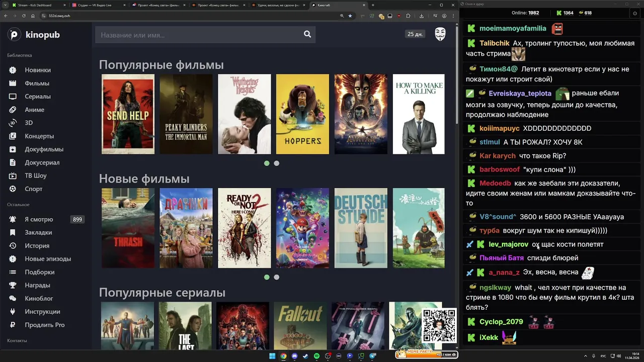The image size is (644, 362).
Task: View the История page
Action: (x=37, y=245)
